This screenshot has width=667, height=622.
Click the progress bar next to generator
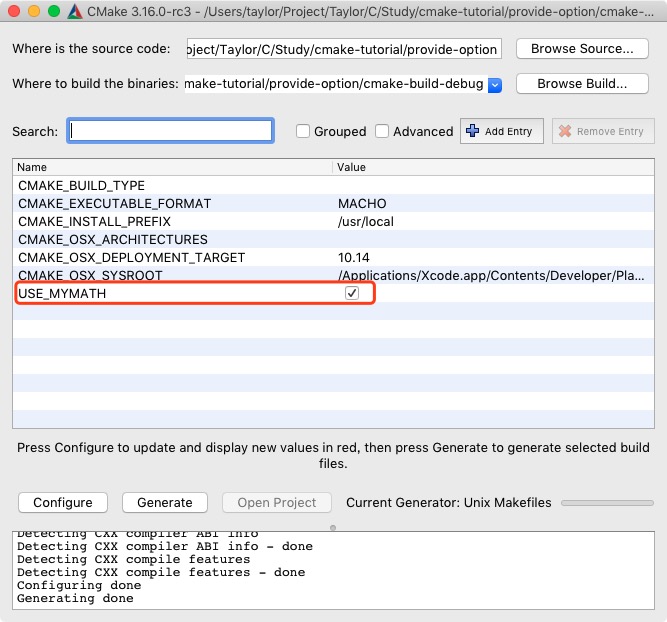coord(607,503)
